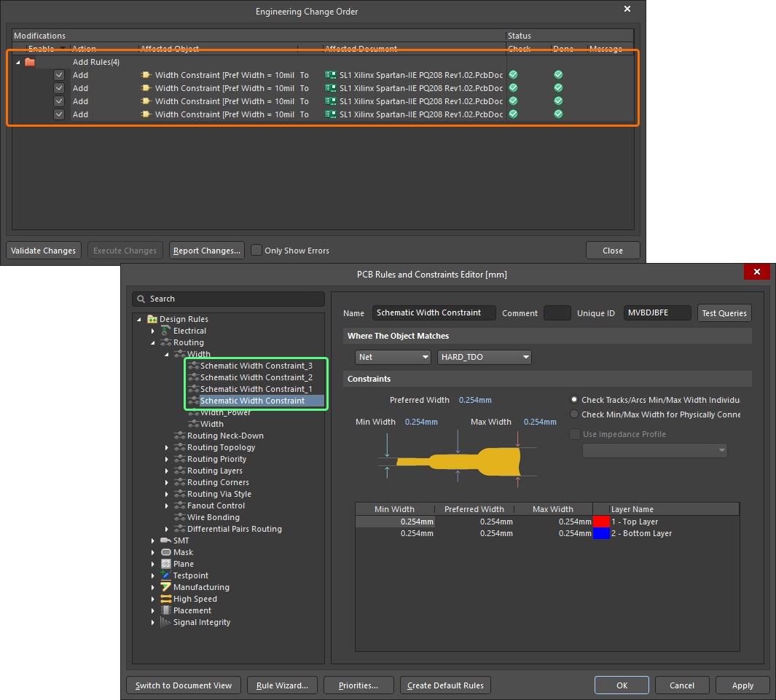776x700 pixels.
Task: Click the Signal Integrity category icon
Action: coord(166,622)
